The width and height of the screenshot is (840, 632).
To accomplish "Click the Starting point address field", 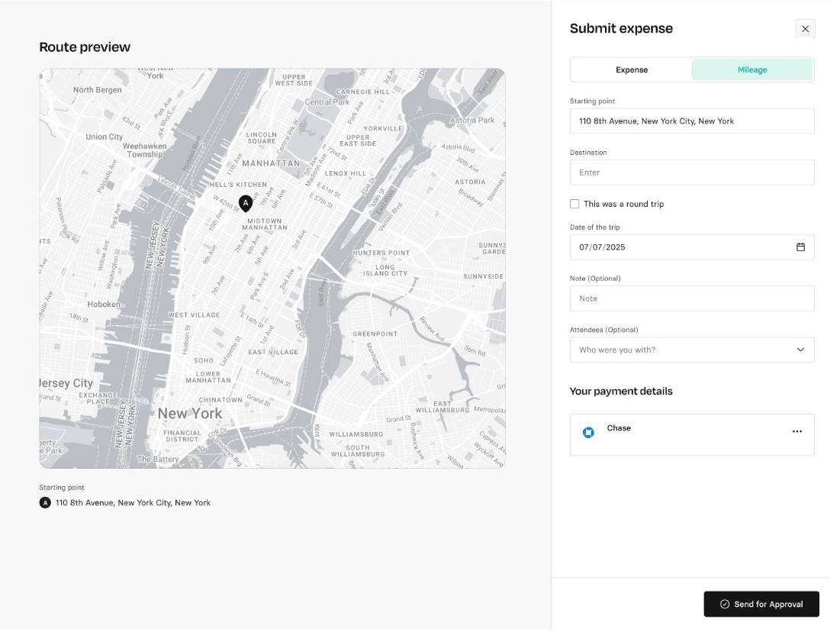I will pos(691,121).
